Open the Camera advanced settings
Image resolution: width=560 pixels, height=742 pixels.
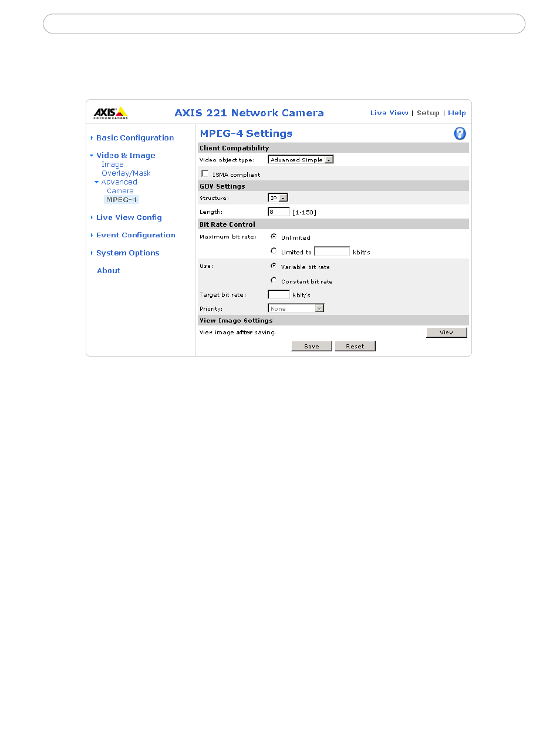point(120,191)
